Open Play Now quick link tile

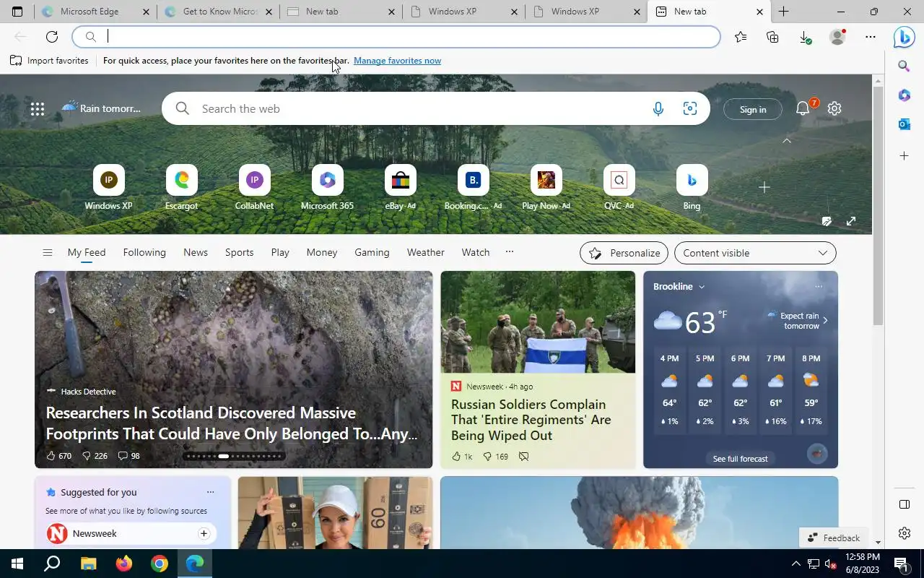click(x=546, y=188)
